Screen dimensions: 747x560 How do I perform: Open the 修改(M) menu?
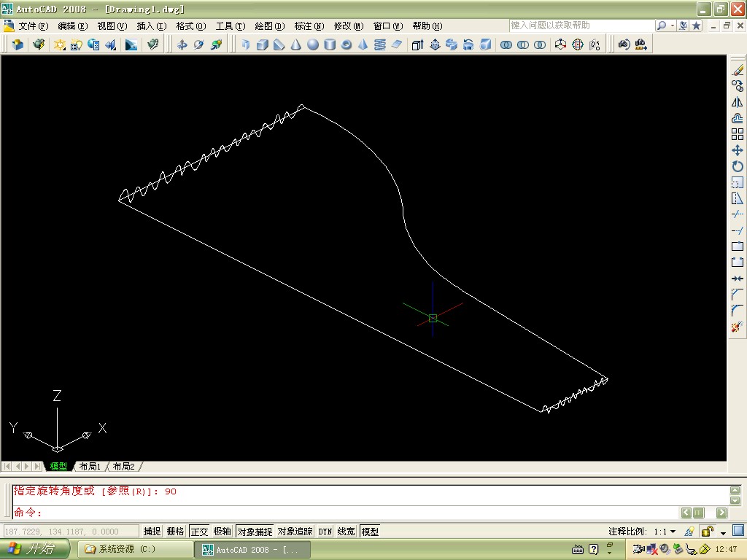348,26
